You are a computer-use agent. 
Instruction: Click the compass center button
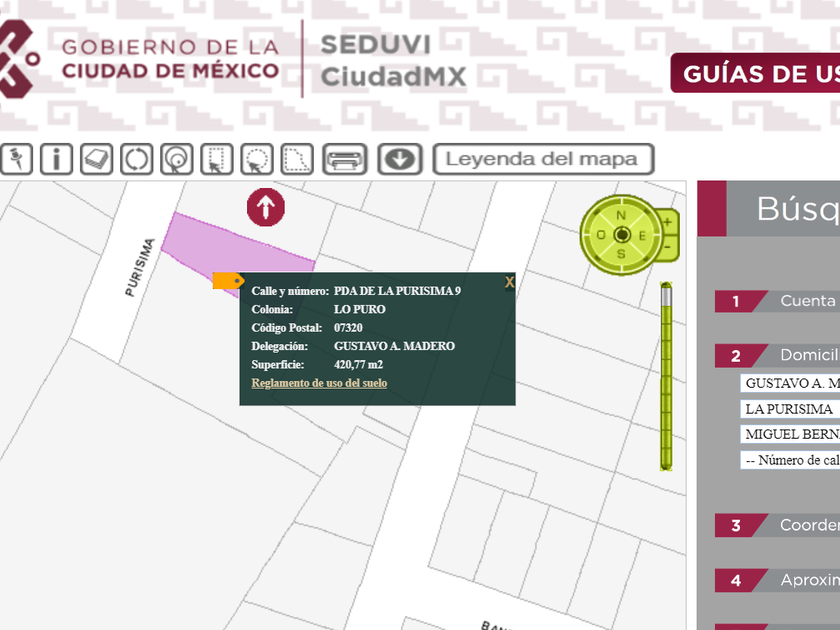[622, 235]
